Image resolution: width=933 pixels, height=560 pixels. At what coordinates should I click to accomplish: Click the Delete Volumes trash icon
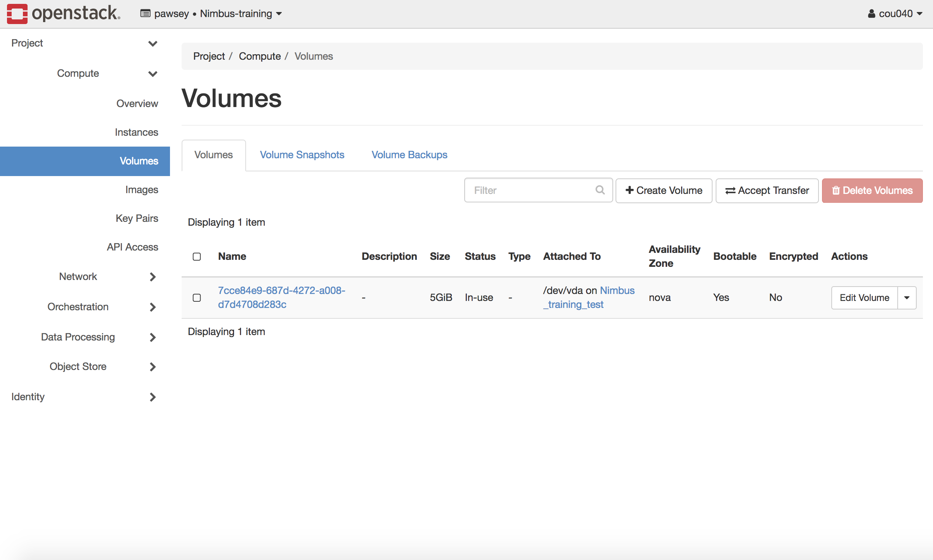tap(836, 191)
